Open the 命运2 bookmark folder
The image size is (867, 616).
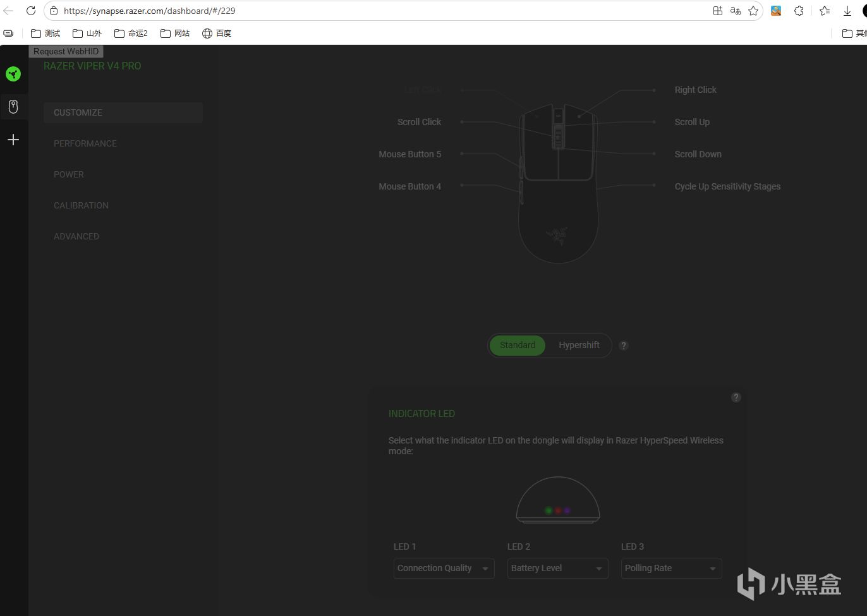point(131,33)
